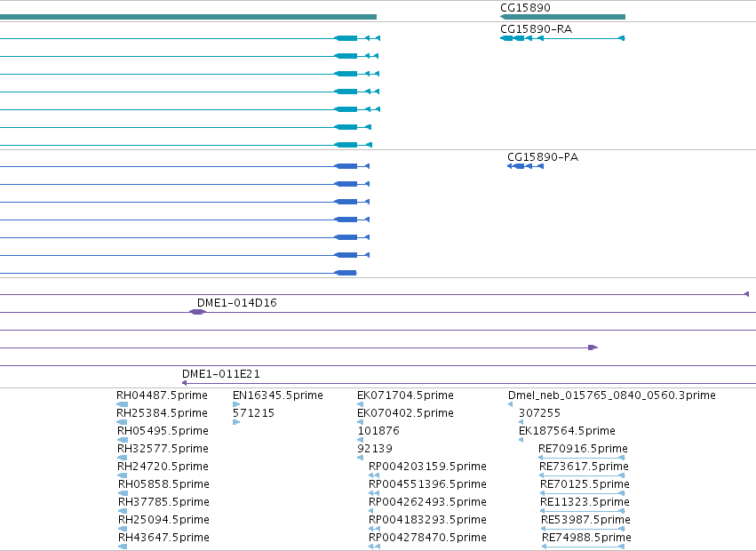Click the 101876 feature label
Viewport: 756px width, 551px height.
378,431
